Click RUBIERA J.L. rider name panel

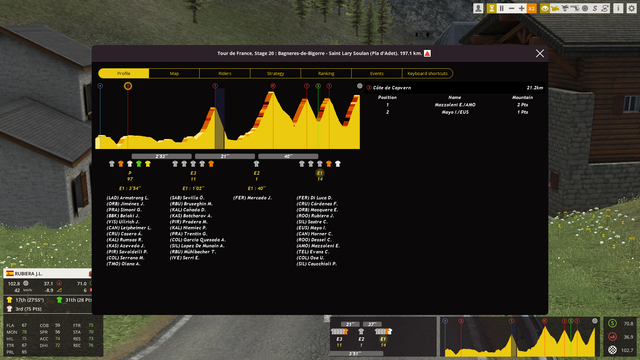pyautogui.click(x=47, y=273)
